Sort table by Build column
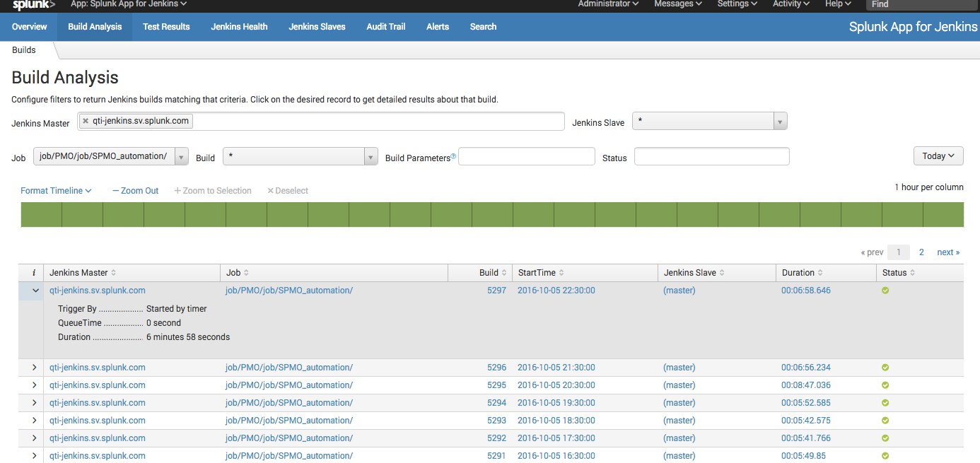The width and height of the screenshot is (980, 463). (493, 273)
